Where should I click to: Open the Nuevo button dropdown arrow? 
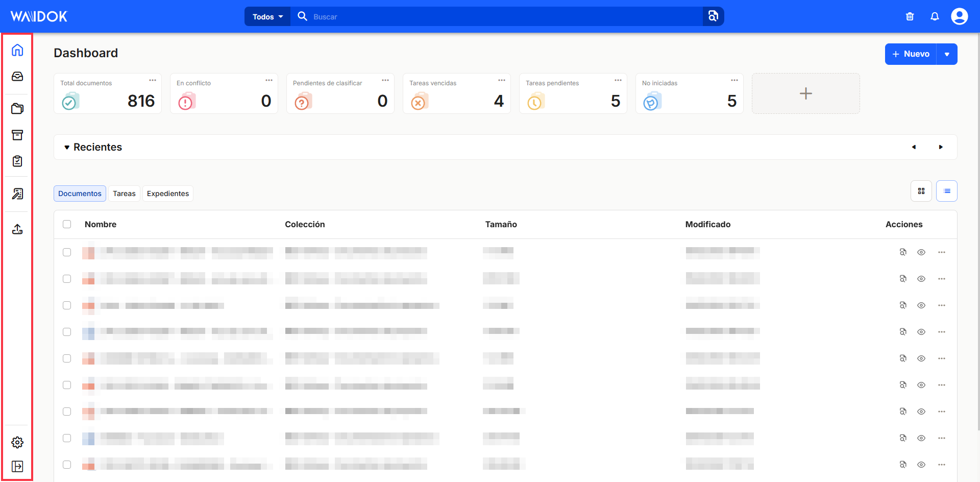click(947, 54)
